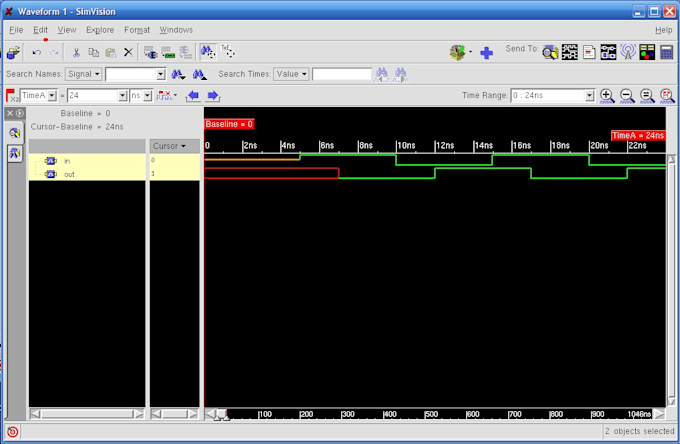The height and width of the screenshot is (444, 680).
Task: Zoom to fit full time range
Action: coord(647,96)
